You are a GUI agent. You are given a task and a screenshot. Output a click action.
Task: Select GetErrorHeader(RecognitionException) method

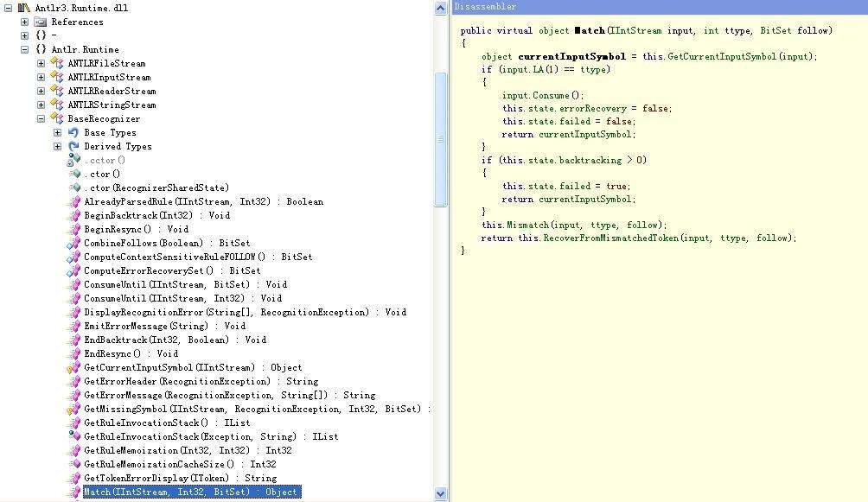(201, 381)
